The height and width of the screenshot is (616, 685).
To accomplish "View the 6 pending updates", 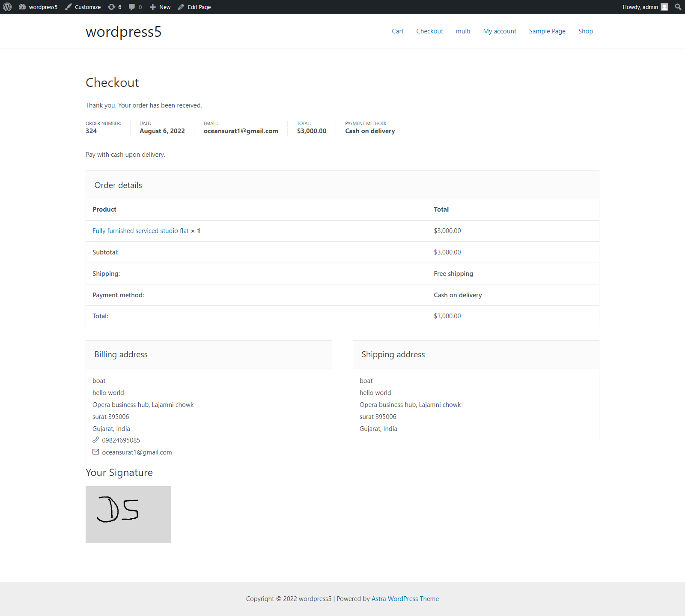I will (x=114, y=7).
